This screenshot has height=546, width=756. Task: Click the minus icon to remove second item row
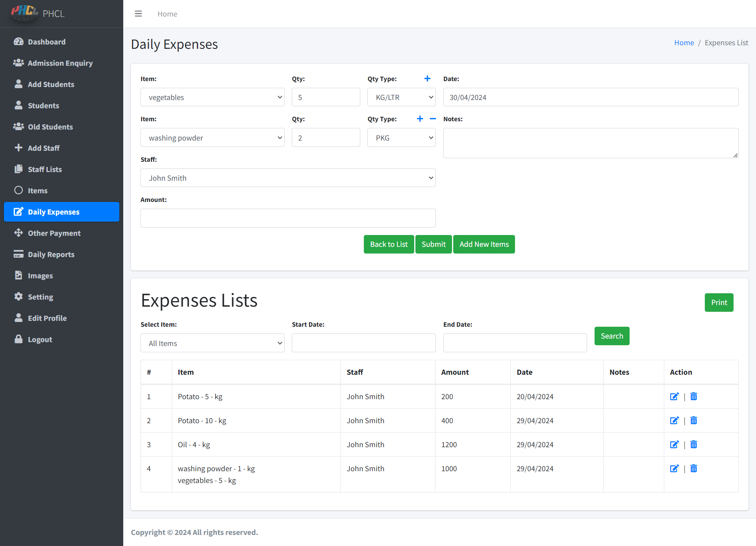click(433, 119)
